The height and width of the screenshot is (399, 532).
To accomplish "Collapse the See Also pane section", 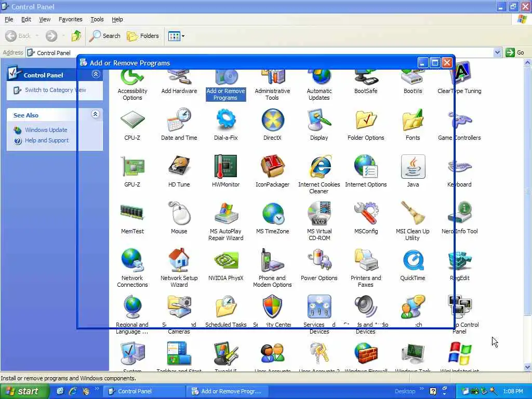I will (96, 114).
